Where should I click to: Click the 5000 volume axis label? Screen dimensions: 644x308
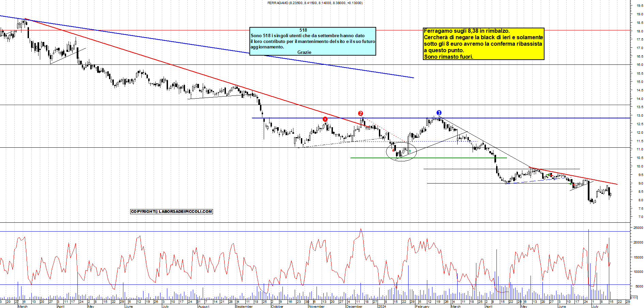pyautogui.click(x=639, y=287)
